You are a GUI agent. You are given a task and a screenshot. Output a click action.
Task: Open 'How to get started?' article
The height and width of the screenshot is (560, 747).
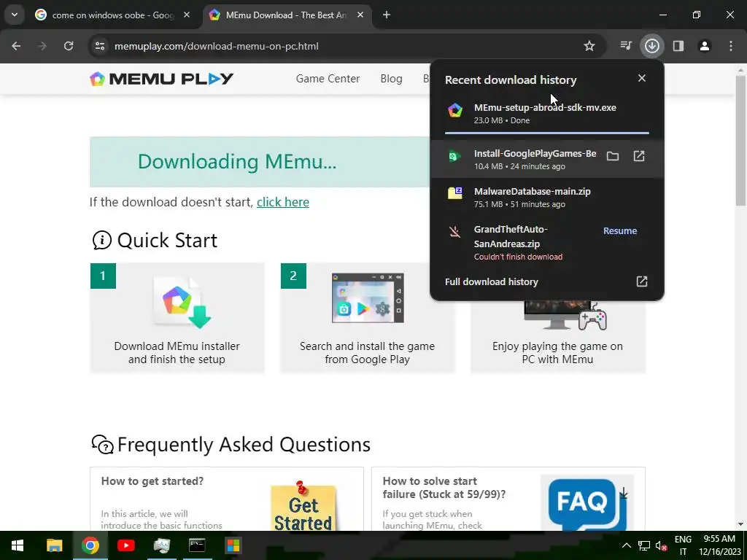point(152,481)
